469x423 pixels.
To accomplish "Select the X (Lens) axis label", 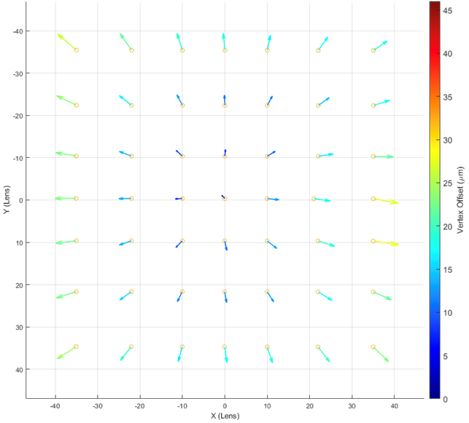I will (225, 416).
